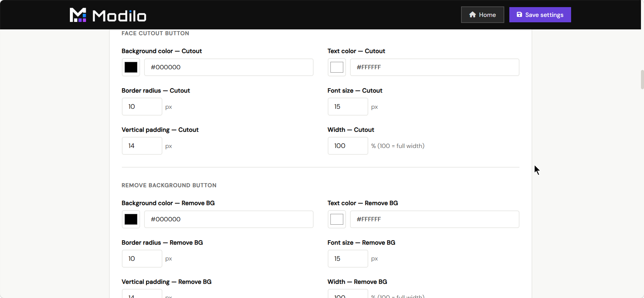Screen dimensions: 644x298
Task: Click the Save settings button
Action: coord(540,15)
